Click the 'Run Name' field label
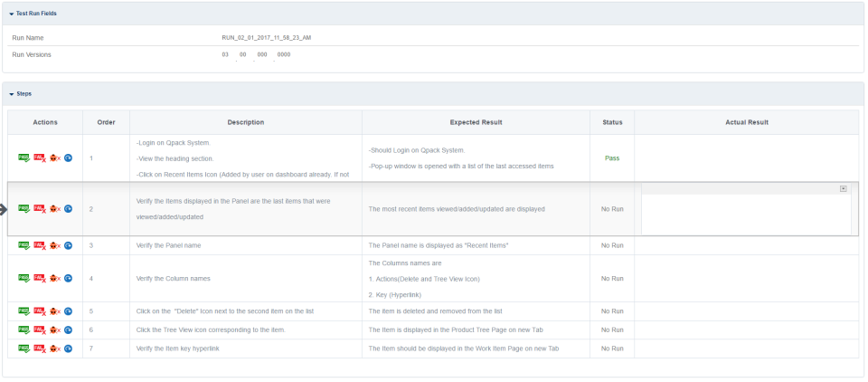Viewport: 868px width, 382px height. (28, 38)
